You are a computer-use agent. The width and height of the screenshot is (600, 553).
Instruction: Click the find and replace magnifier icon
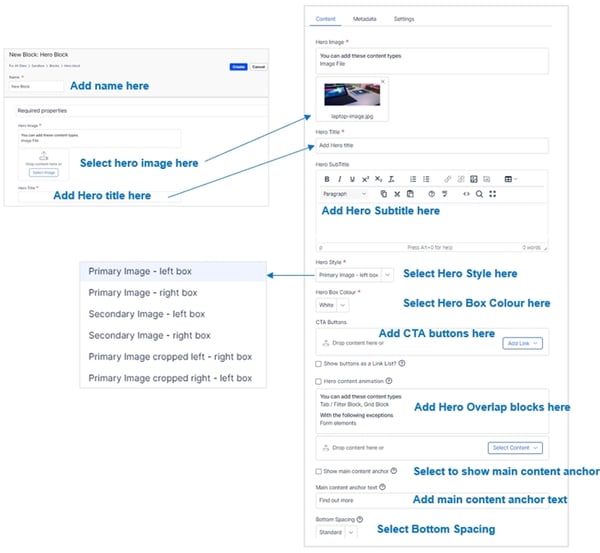click(479, 193)
